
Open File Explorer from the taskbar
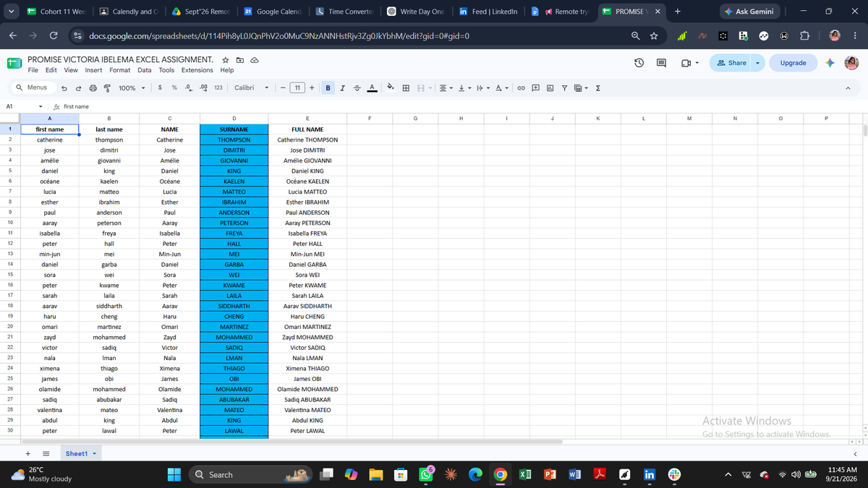tap(376, 475)
